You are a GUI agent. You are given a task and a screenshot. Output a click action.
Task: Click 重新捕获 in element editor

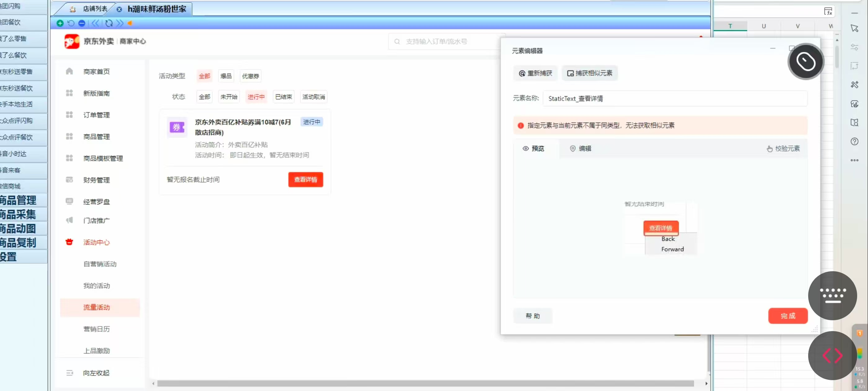[x=535, y=73]
